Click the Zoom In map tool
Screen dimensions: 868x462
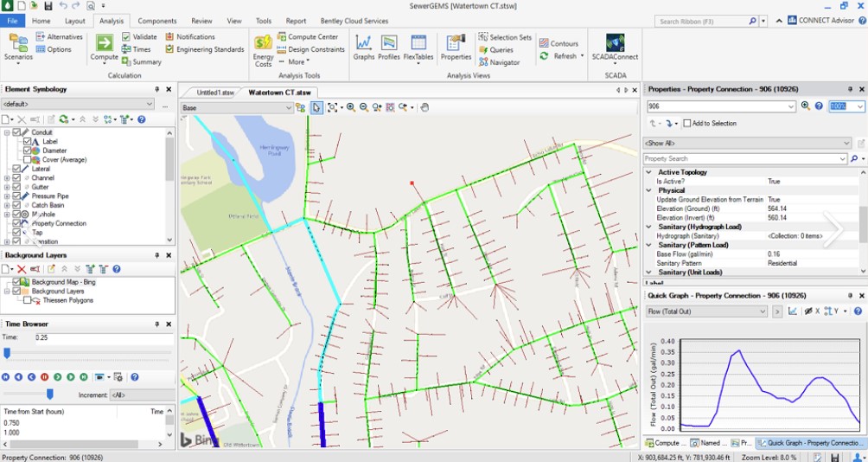(x=350, y=107)
